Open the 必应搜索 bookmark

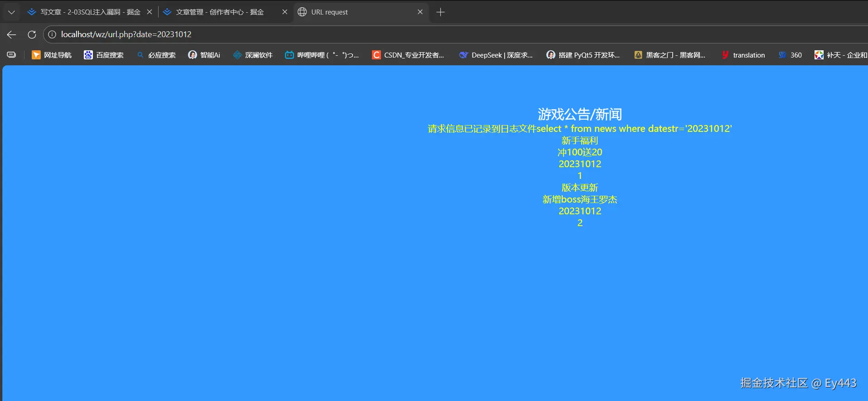pyautogui.click(x=156, y=55)
